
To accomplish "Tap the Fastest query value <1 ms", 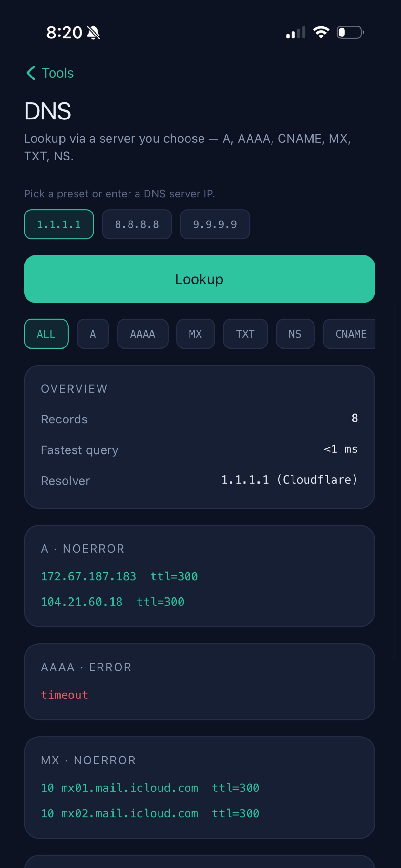I will pyautogui.click(x=341, y=449).
